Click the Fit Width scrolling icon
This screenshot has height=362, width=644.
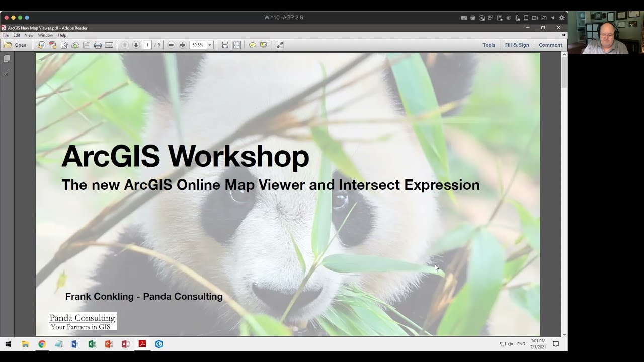(x=225, y=45)
